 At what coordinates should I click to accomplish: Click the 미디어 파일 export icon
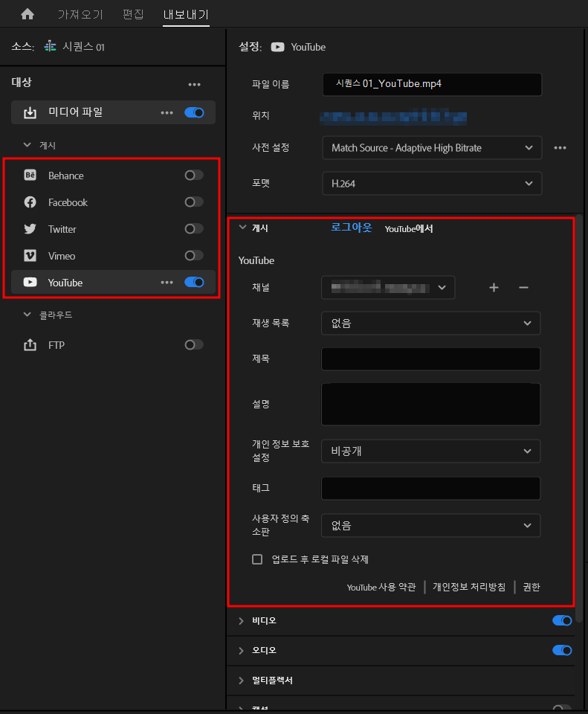(x=30, y=112)
